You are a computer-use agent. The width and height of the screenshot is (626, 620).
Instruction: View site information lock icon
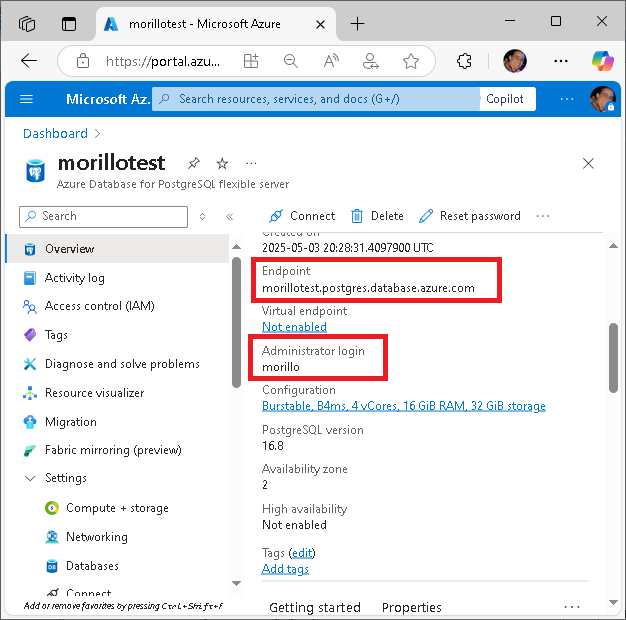pyautogui.click(x=83, y=61)
